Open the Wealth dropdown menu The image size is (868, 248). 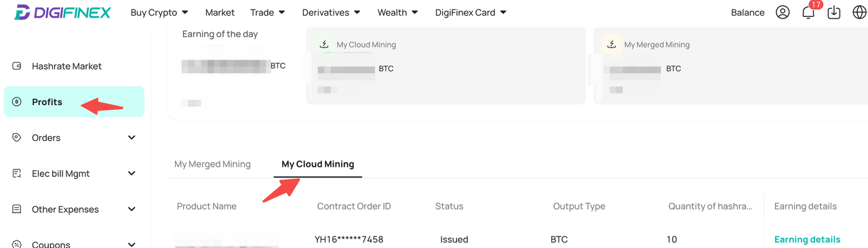(x=397, y=12)
